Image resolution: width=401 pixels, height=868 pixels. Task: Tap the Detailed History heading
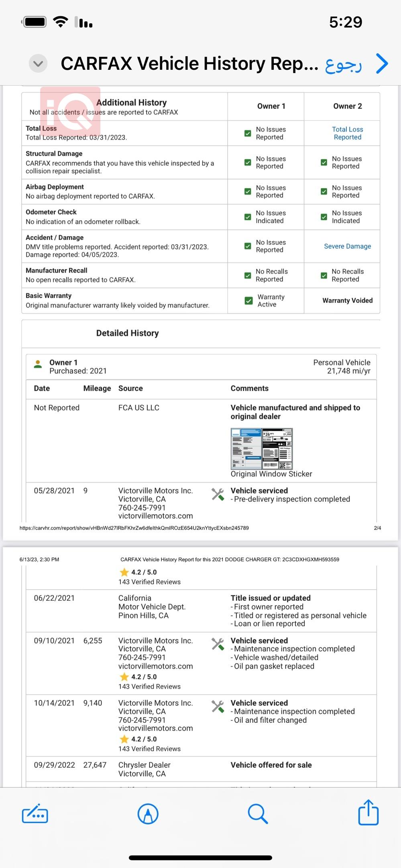(127, 333)
